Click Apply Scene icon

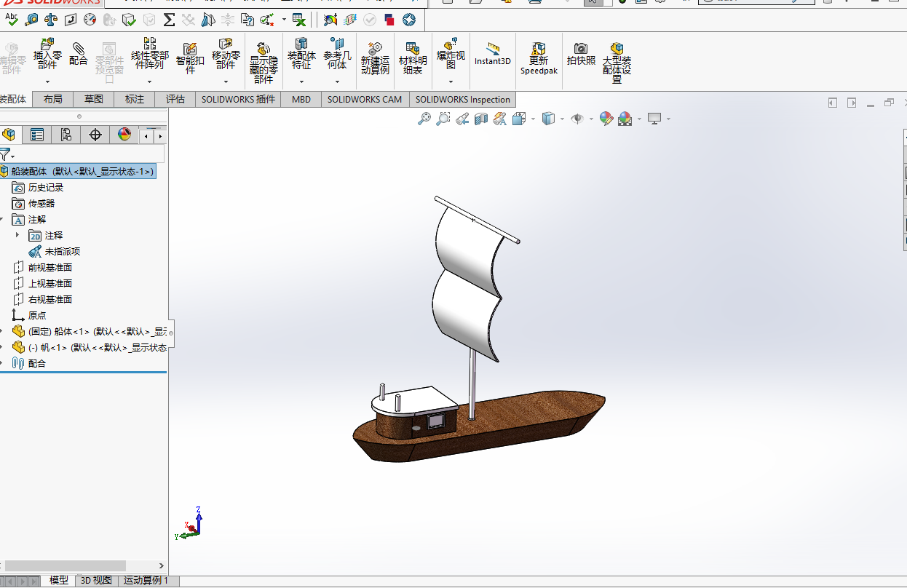click(x=625, y=119)
